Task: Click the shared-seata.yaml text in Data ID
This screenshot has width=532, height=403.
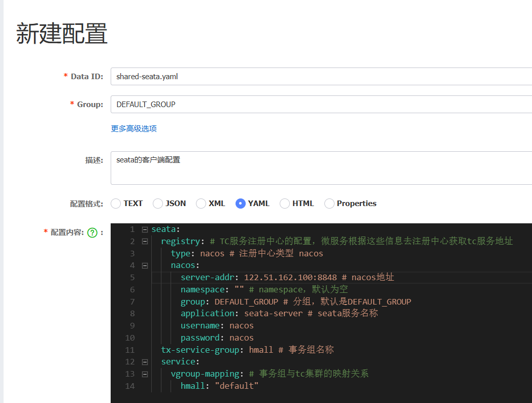Action: [147, 76]
